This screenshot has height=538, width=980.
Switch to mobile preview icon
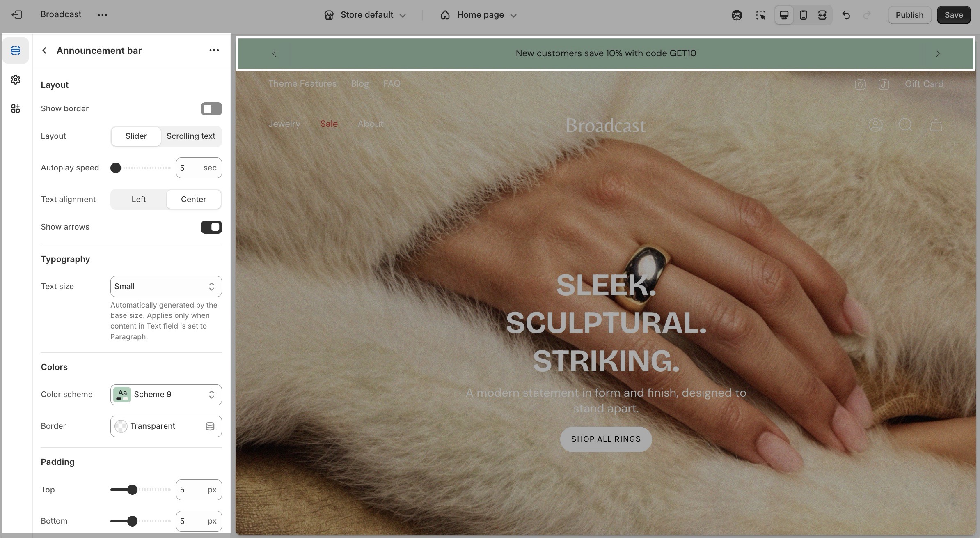click(804, 15)
